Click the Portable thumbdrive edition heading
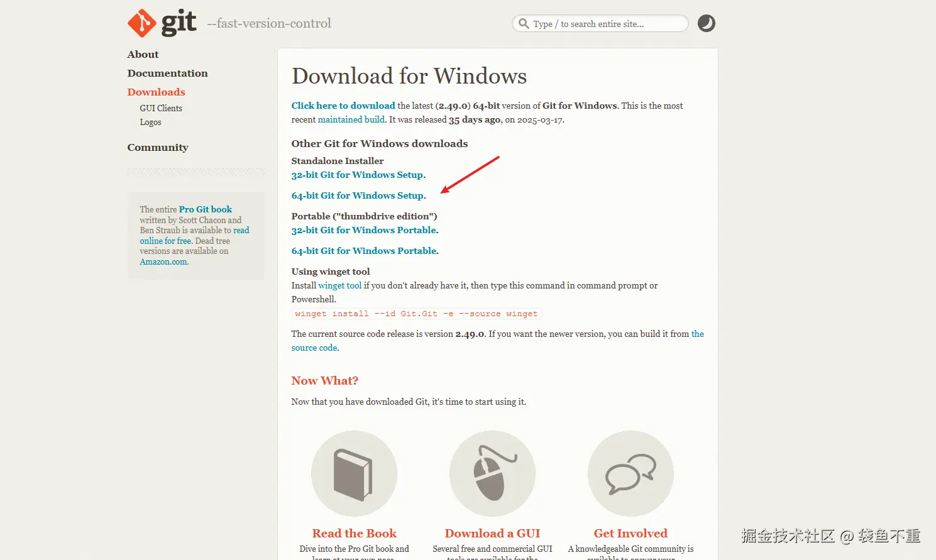The width and height of the screenshot is (936, 560). [x=364, y=216]
